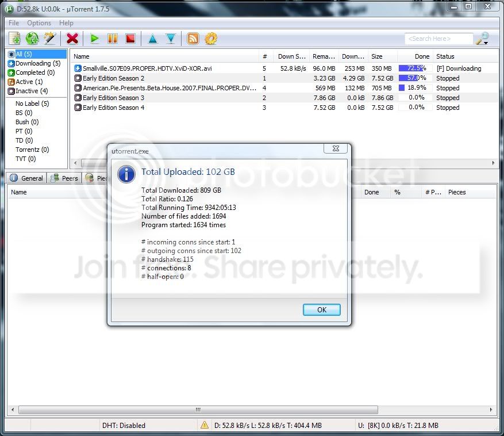Image resolution: width=504 pixels, height=436 pixels.
Task: Click the Add Torrent toolbar icon
Action: pyautogui.click(x=14, y=39)
